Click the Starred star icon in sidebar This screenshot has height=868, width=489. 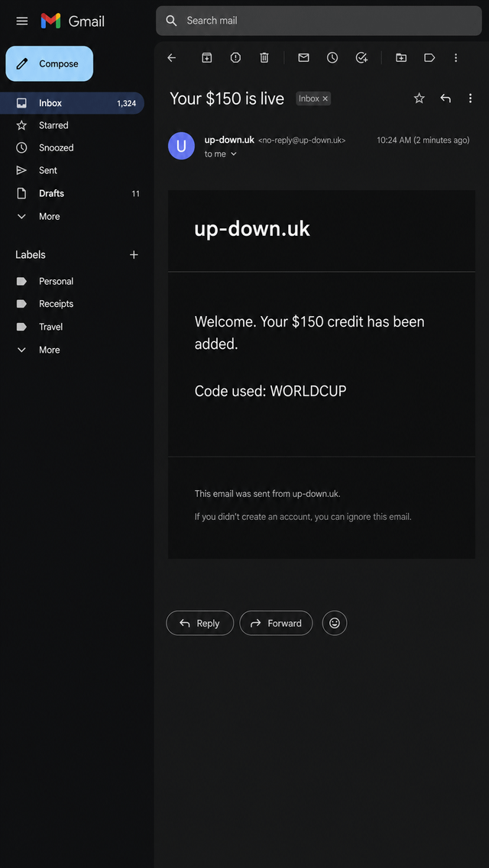21,125
